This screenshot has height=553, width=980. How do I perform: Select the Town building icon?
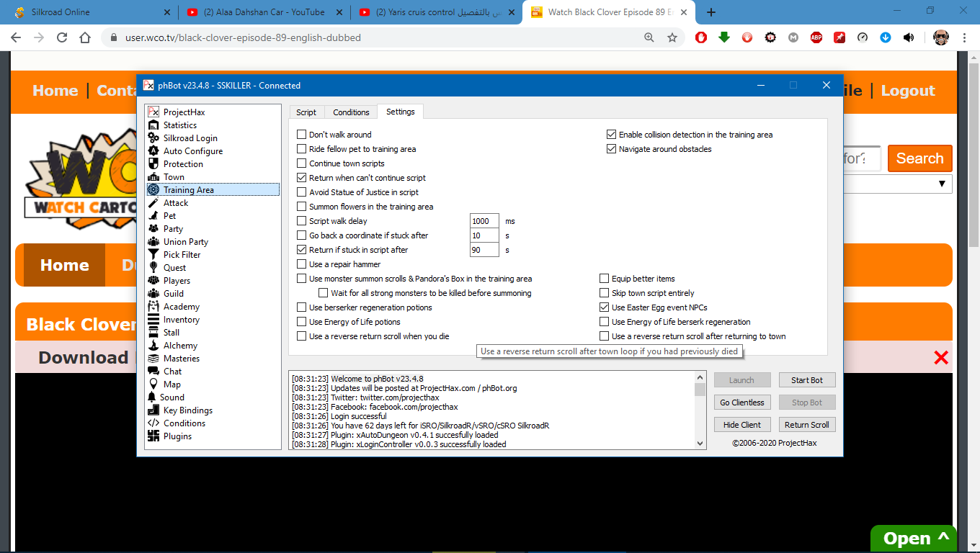point(153,177)
